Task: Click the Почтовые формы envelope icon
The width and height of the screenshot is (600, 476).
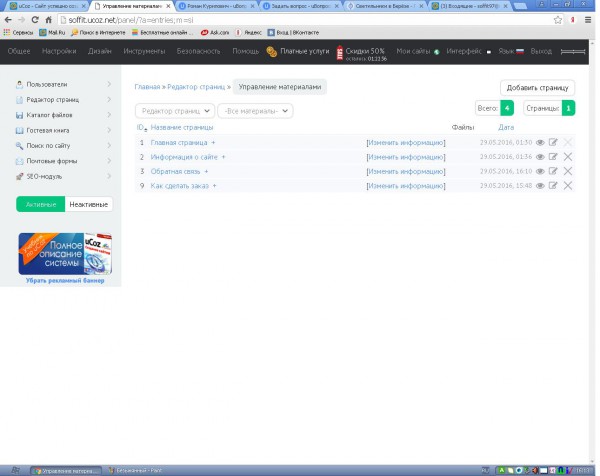Action: click(x=19, y=161)
